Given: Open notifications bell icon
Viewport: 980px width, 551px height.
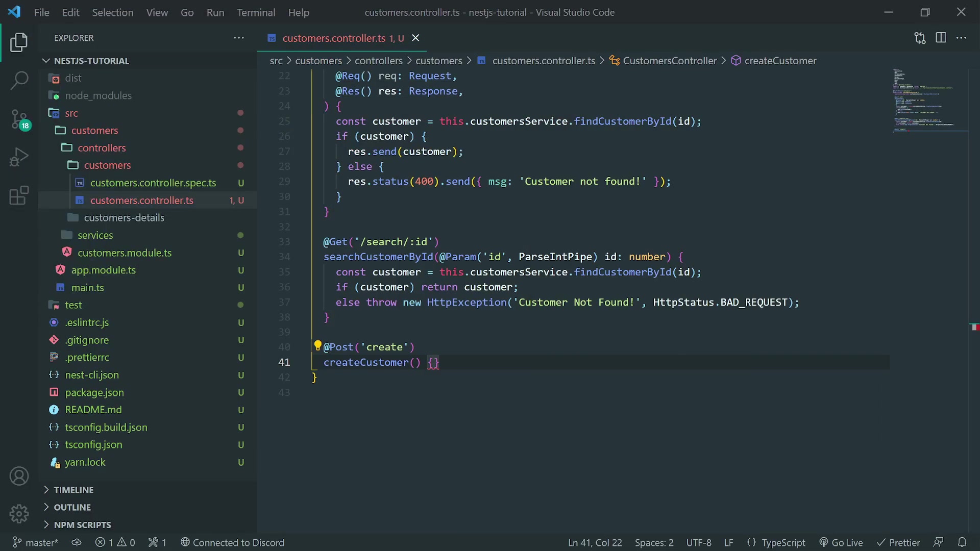Looking at the screenshot, I should point(962,542).
